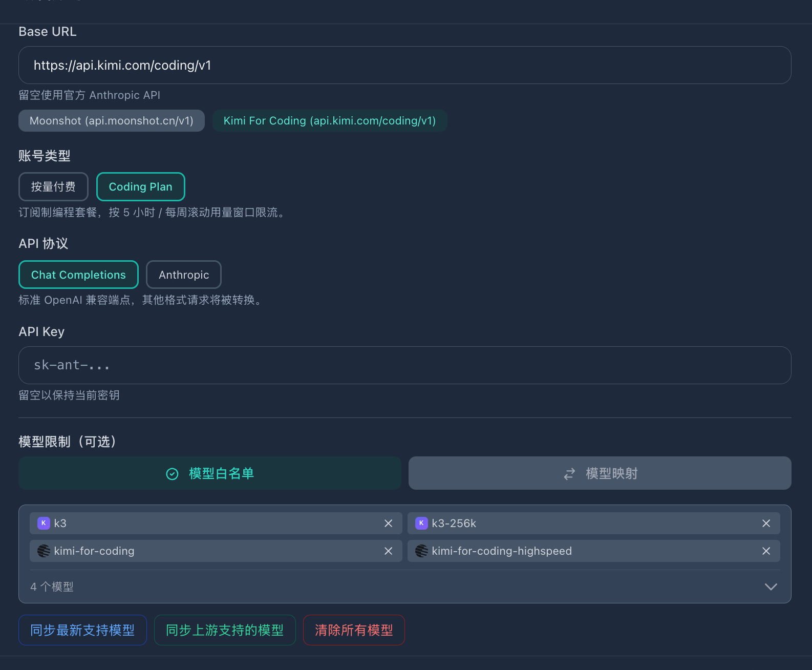Click the 4 个模型 count text
Screen dimensions: 812x670
click(52, 587)
